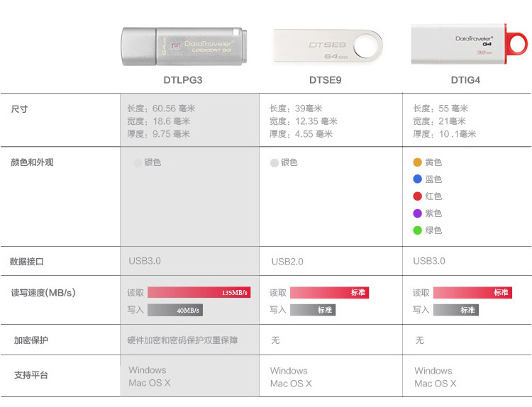Select the red (红色) color dot

coord(418,196)
